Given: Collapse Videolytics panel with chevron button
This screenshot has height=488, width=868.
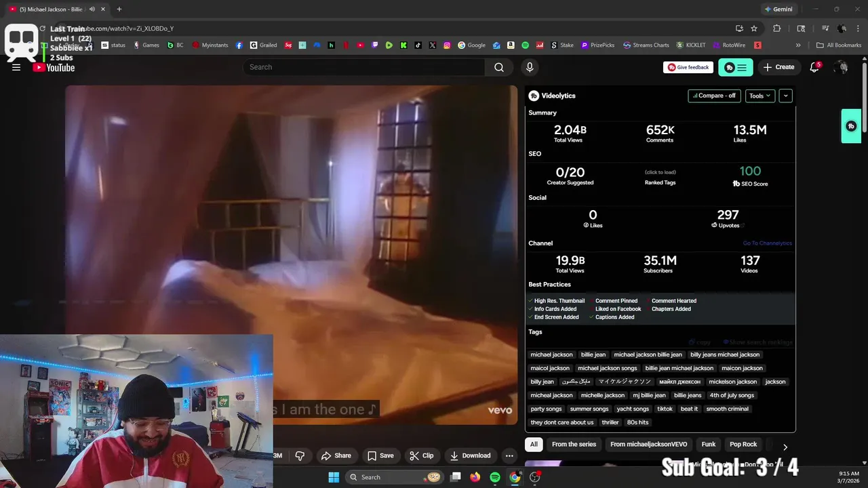Looking at the screenshot, I should [785, 96].
